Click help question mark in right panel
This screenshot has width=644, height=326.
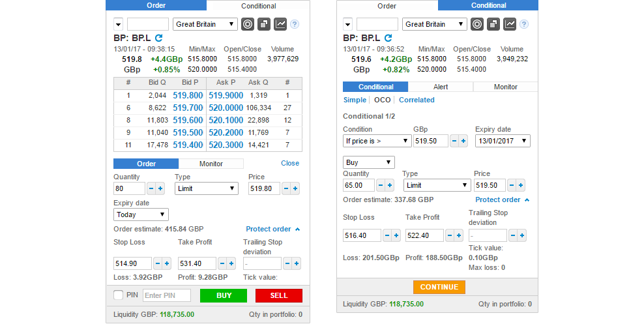[524, 24]
